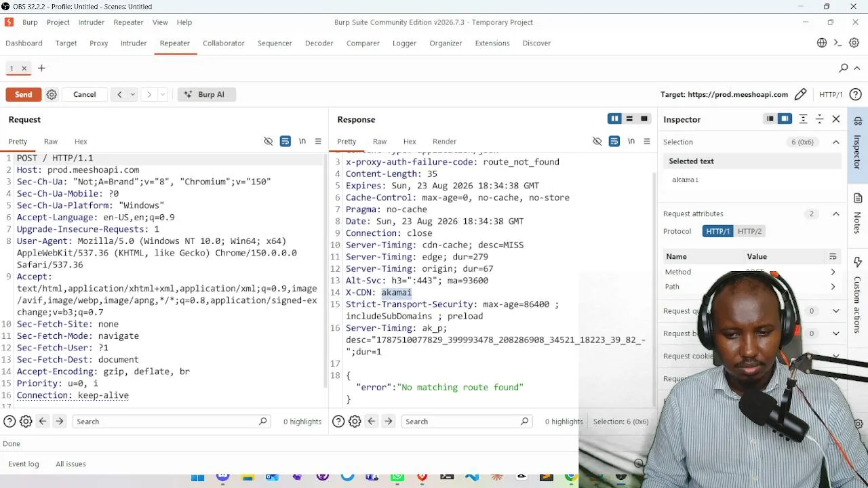The height and width of the screenshot is (488, 868).
Task: Switch to top-bottom request/response layout
Action: tap(629, 119)
